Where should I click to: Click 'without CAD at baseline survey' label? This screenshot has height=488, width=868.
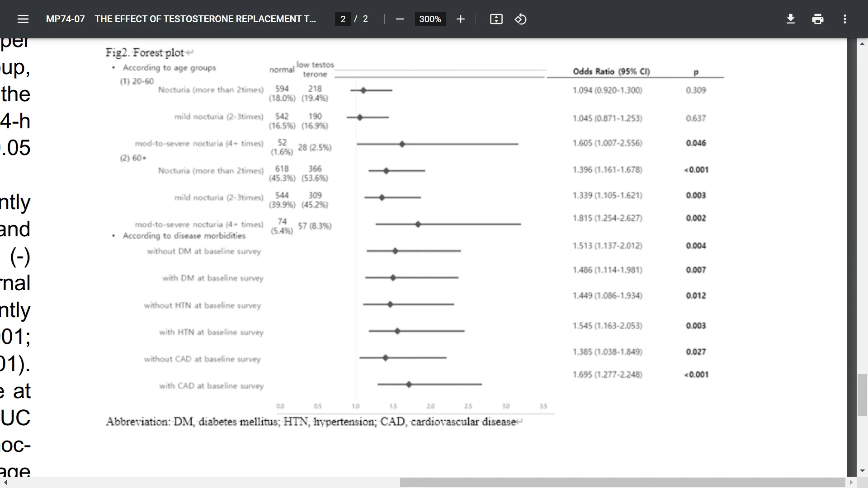coord(202,359)
